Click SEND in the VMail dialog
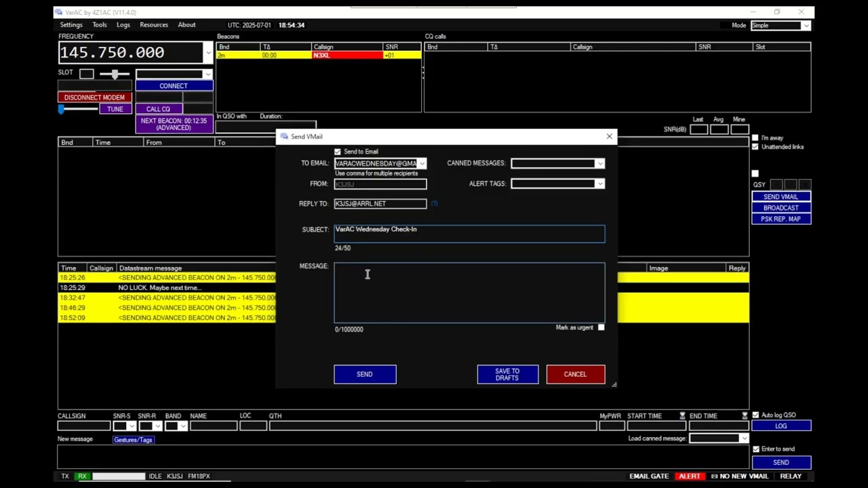The height and width of the screenshot is (488, 868). [365, 374]
